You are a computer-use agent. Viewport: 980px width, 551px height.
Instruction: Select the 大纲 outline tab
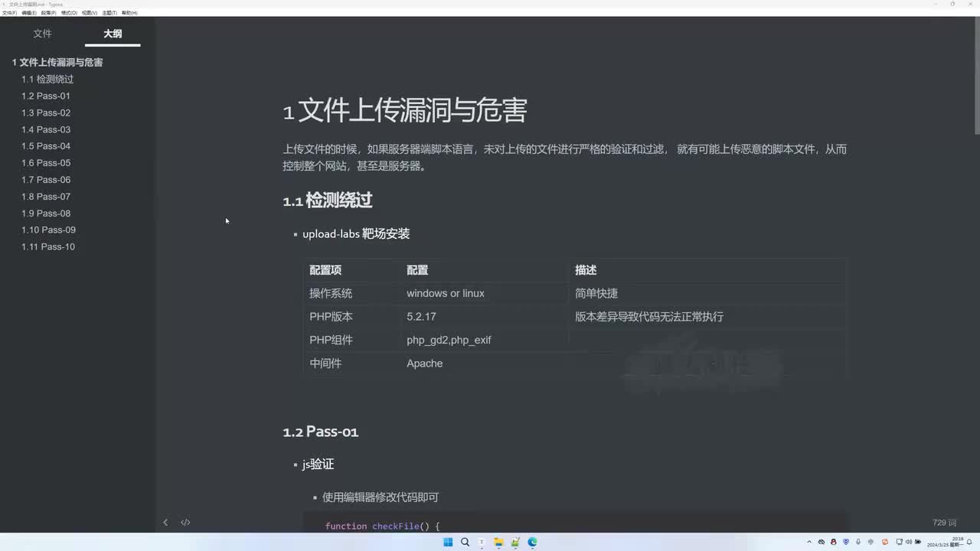point(113,34)
